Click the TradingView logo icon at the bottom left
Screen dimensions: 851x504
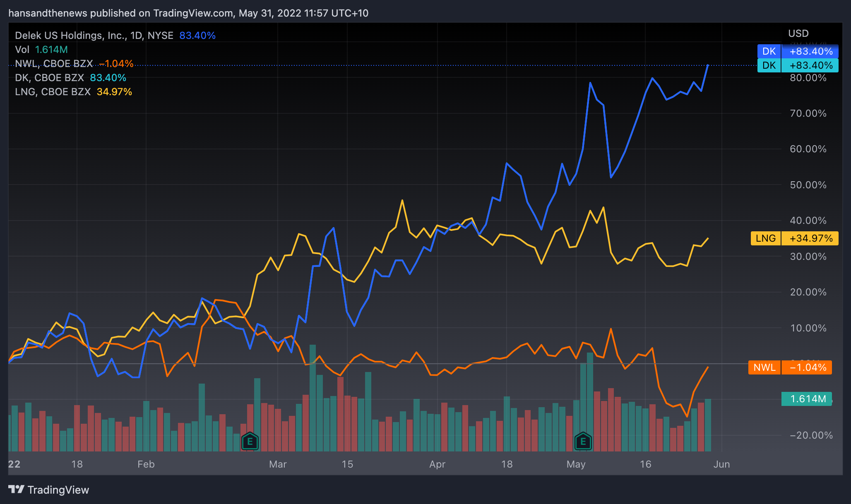coord(16,490)
